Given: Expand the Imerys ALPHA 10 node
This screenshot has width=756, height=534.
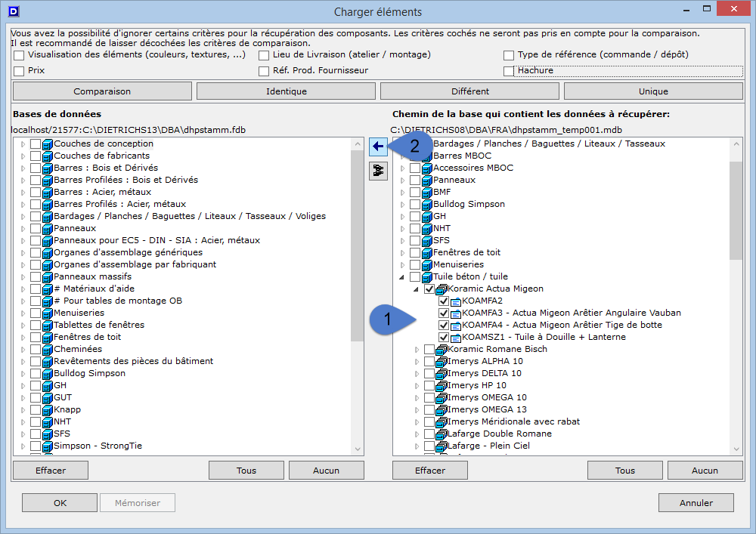Looking at the screenshot, I should [416, 361].
